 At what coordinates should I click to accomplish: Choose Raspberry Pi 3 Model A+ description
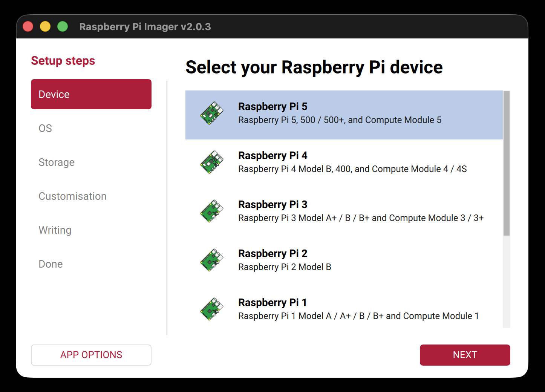(361, 218)
